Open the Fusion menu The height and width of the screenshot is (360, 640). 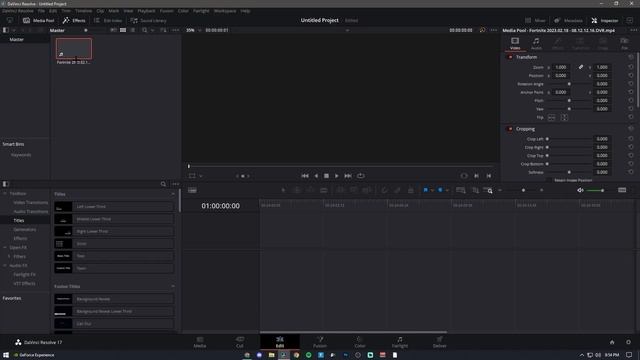(x=167, y=11)
